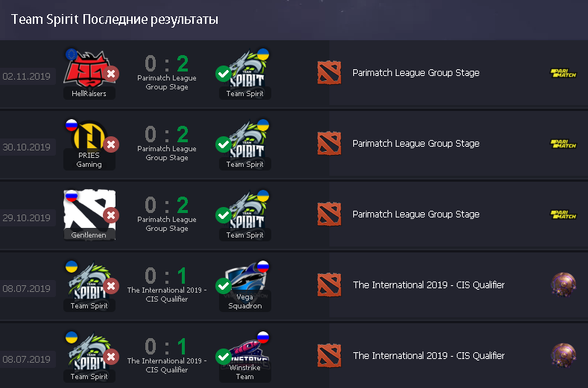Viewport: 588px width, 388px height.
Task: Click Parimatch sponsor logo in 30.10.2019 row
Action: point(563,144)
